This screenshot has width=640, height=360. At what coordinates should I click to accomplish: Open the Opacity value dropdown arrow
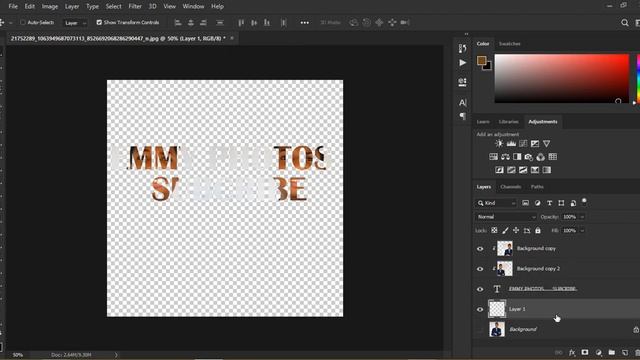pyautogui.click(x=582, y=217)
